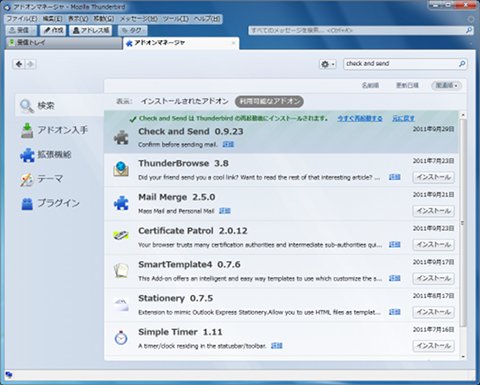The image size is (480, 385).
Task: Click the SmartTemplate4 papers icon
Action: coord(121,270)
